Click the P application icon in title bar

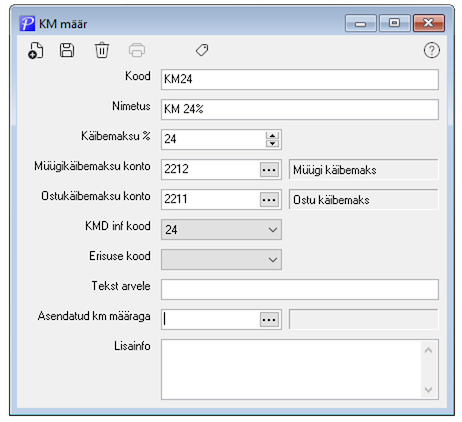[27, 24]
